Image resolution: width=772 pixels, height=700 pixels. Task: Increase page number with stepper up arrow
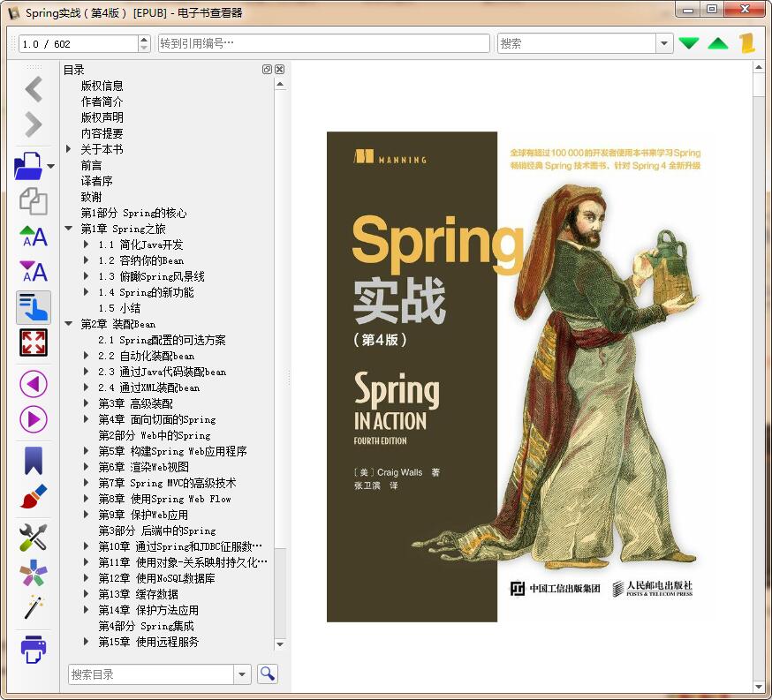tap(144, 39)
